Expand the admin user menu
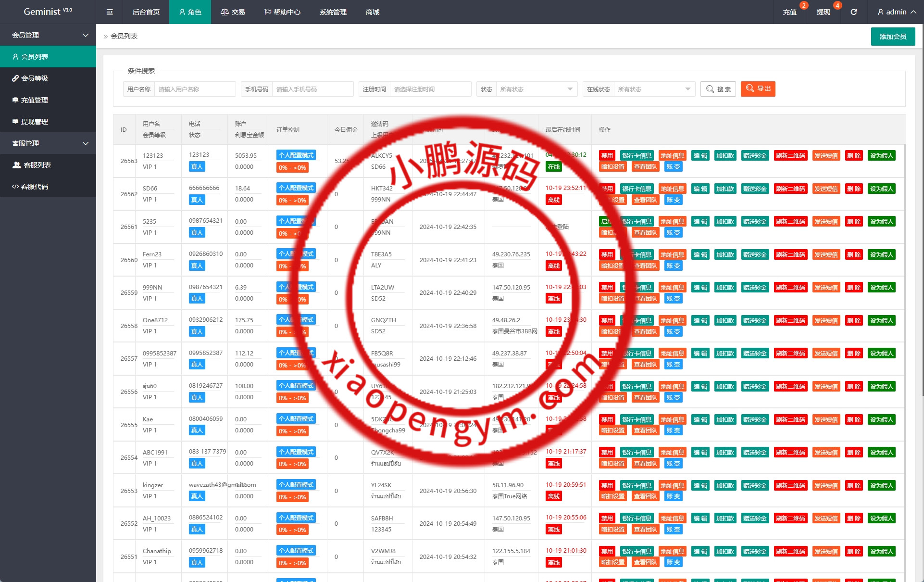The height and width of the screenshot is (582, 924). pyautogui.click(x=897, y=12)
